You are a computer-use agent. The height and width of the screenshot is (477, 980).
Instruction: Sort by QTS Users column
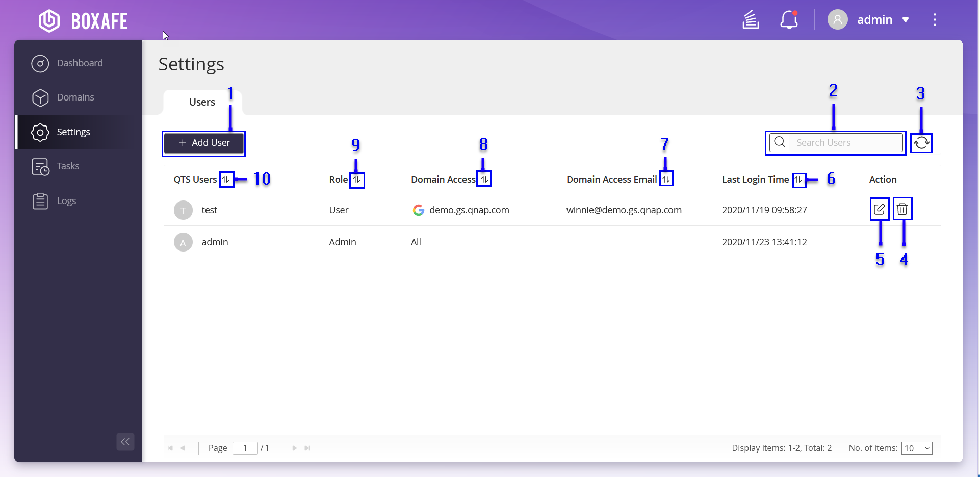pos(226,180)
